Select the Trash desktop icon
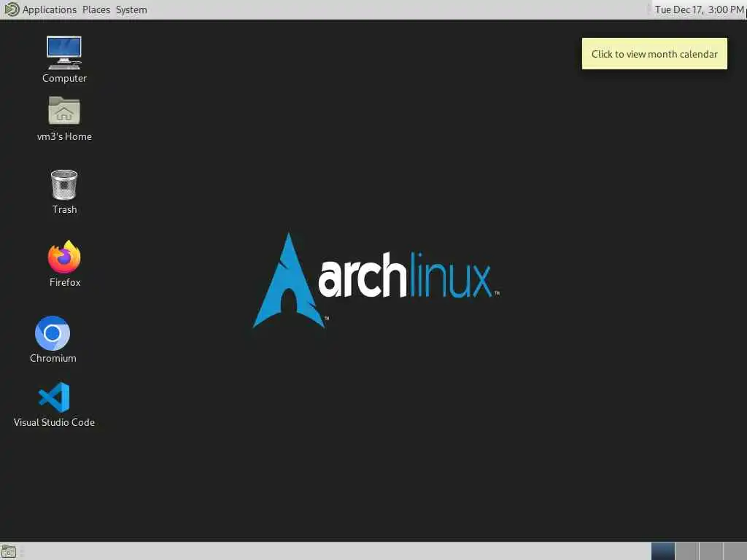 [x=64, y=184]
